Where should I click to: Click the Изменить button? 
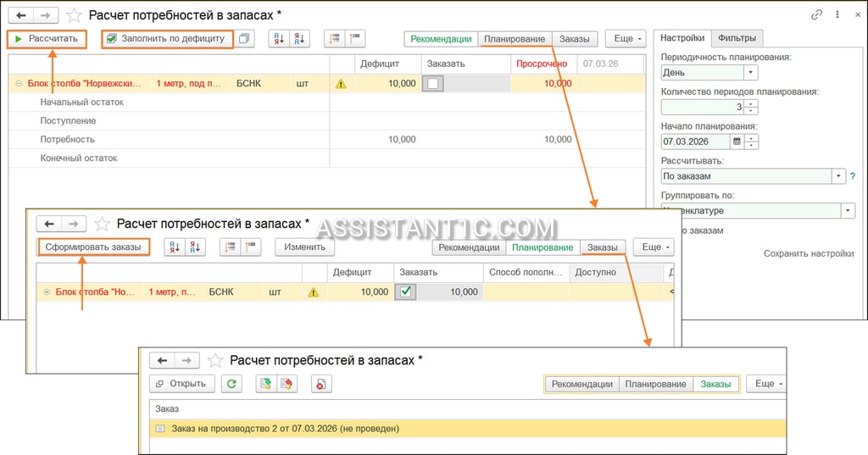click(304, 247)
